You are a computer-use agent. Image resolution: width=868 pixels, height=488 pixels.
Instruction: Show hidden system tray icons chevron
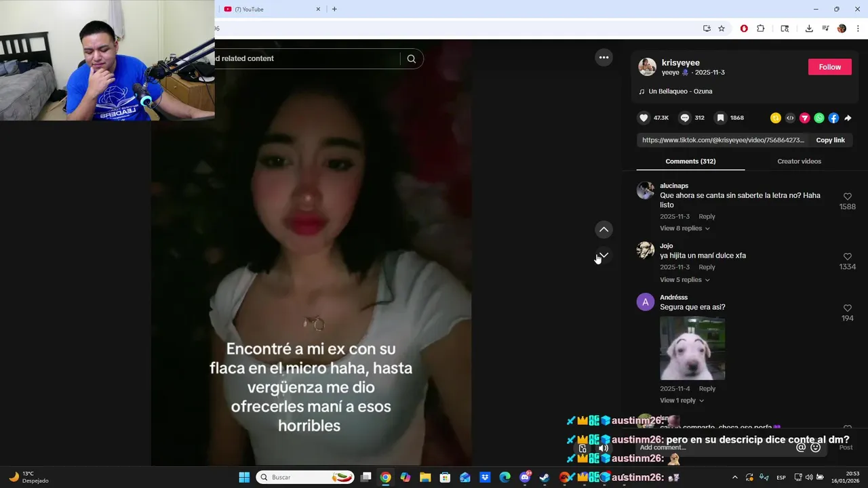(734, 477)
